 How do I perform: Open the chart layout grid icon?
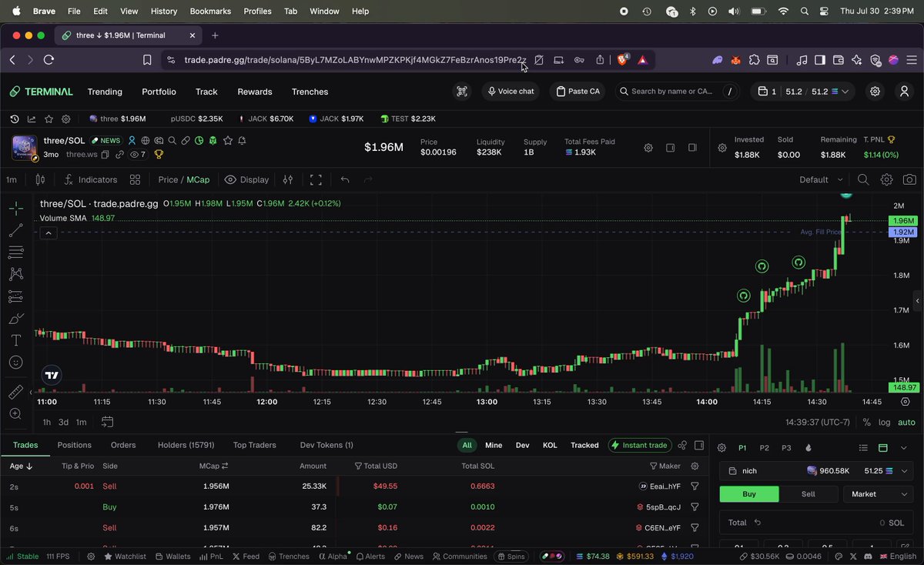pyautogui.click(x=135, y=179)
